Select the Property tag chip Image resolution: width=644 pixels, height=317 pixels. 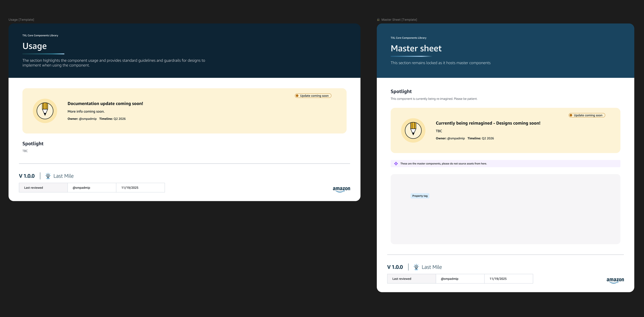[x=420, y=196]
